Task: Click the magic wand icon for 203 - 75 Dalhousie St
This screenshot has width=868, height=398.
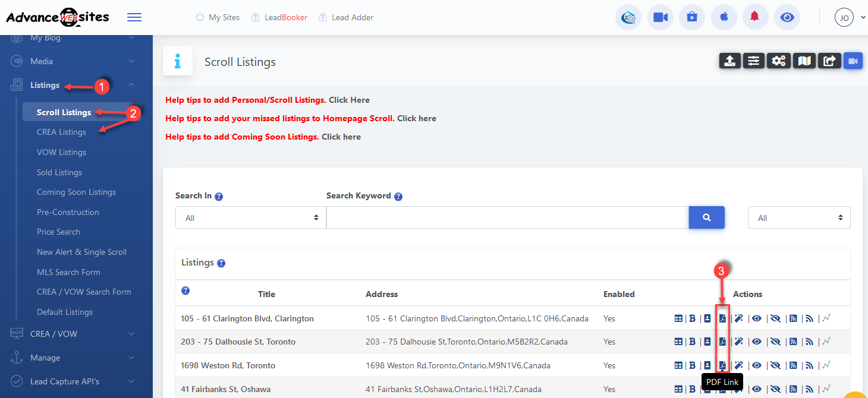Action: [739, 342]
